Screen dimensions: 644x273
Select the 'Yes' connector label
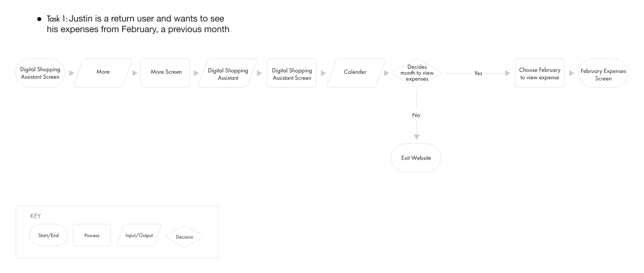[x=478, y=73]
